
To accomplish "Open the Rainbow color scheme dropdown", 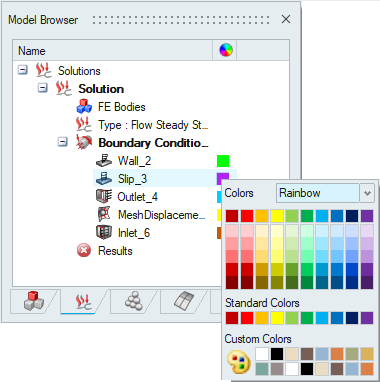I will pyautogui.click(x=367, y=193).
